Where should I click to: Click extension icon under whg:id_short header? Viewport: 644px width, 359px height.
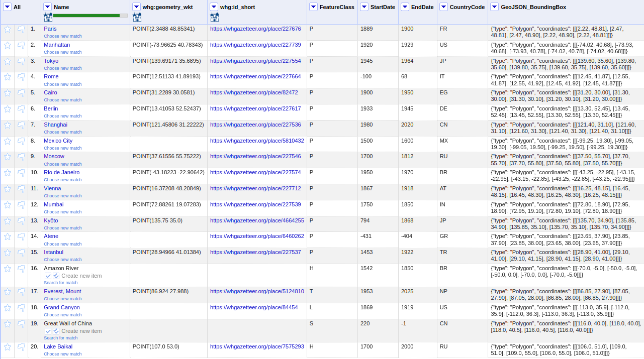coord(214,18)
